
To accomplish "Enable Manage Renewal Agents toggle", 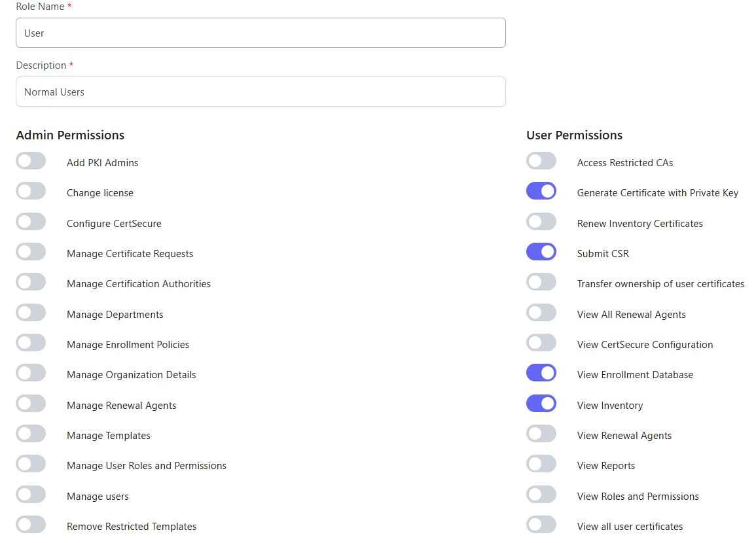I will tap(31, 404).
